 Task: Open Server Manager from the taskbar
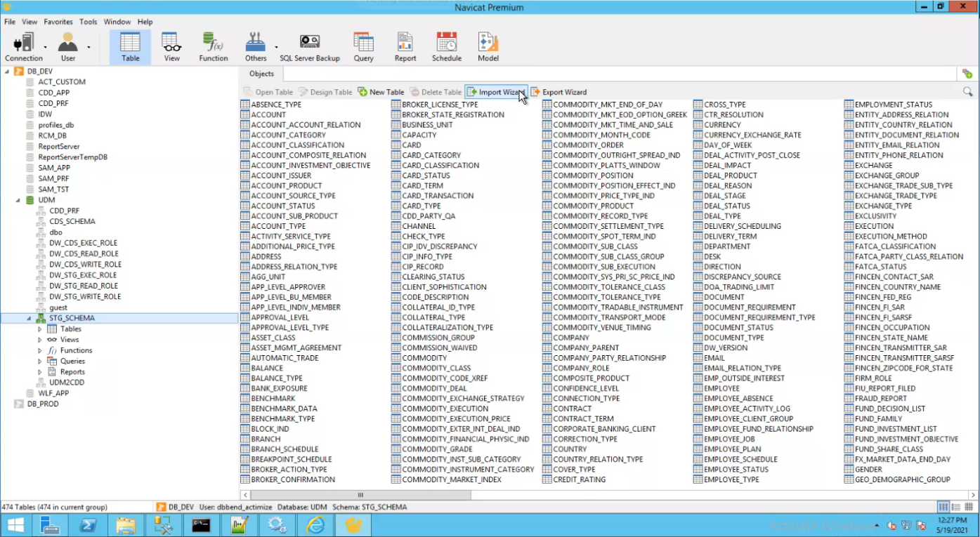pos(51,524)
